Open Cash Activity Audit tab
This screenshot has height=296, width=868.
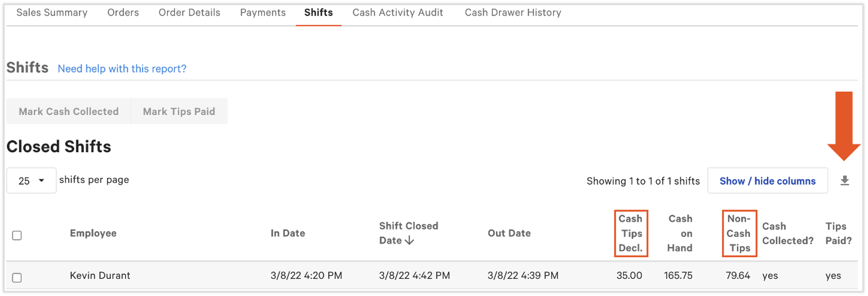tap(398, 12)
